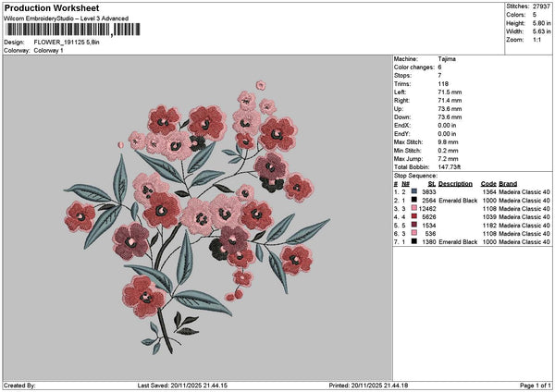Select the Zoom value 1:1
This screenshot has width=555, height=392.
coord(536,40)
